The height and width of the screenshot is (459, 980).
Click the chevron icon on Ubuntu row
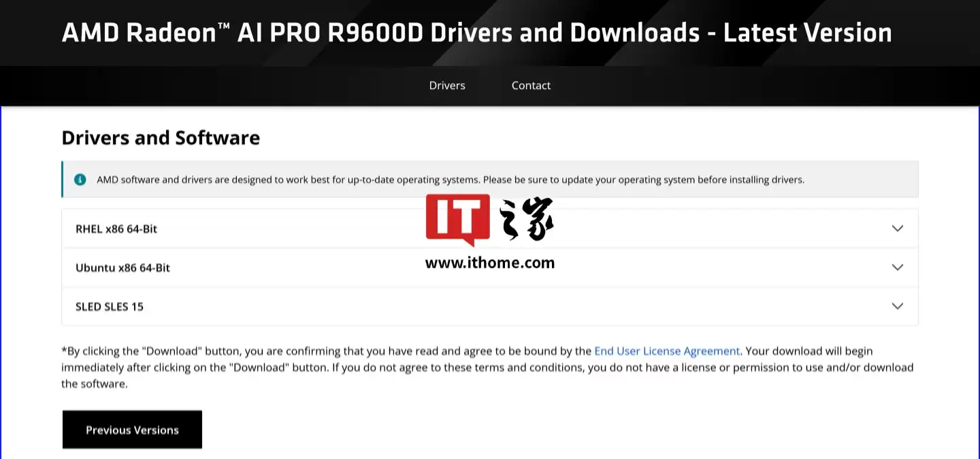897,267
